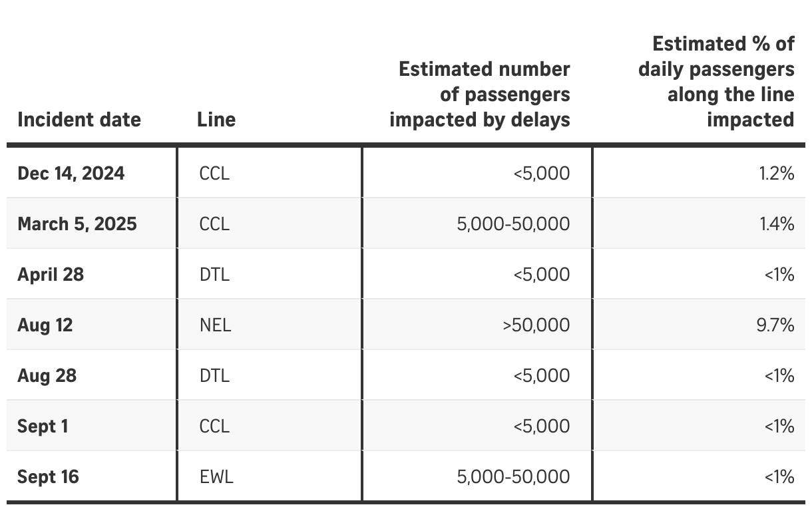Click the March 5, 2025 date cell
Image resolution: width=812 pixels, height=511 pixels.
point(77,224)
